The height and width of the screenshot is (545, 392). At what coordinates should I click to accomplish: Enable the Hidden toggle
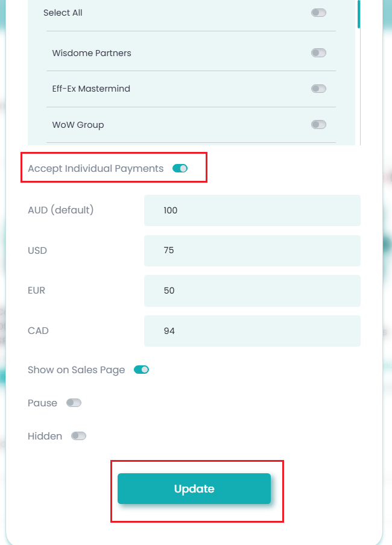point(78,436)
